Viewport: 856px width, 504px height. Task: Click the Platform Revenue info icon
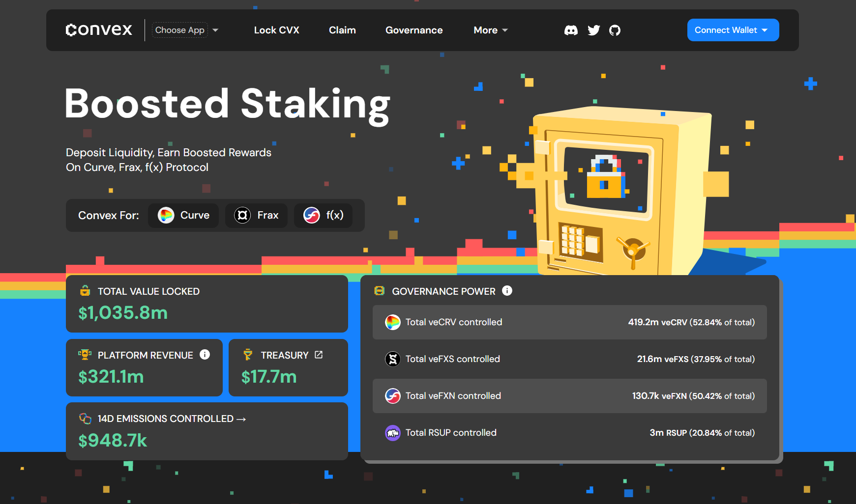click(205, 355)
